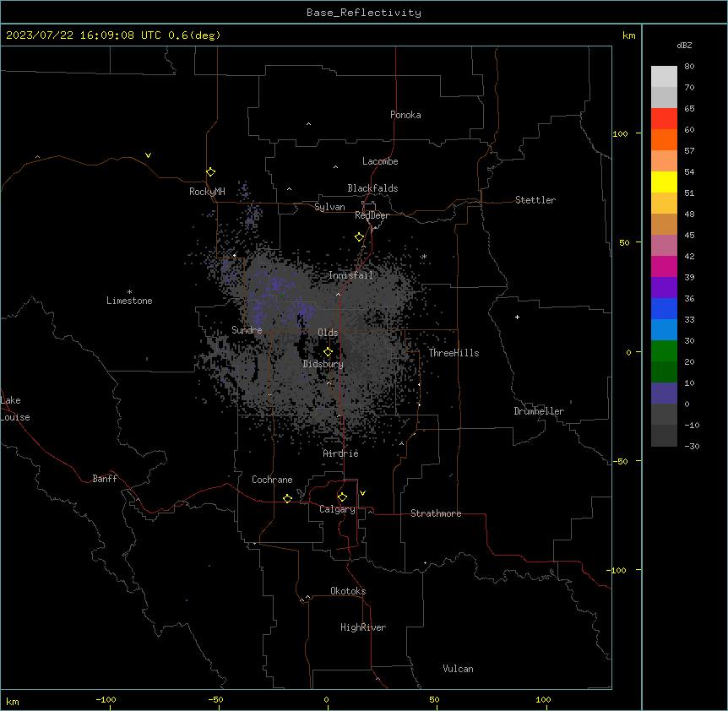Select the purple 36-39 dBZ legend color

(x=664, y=288)
